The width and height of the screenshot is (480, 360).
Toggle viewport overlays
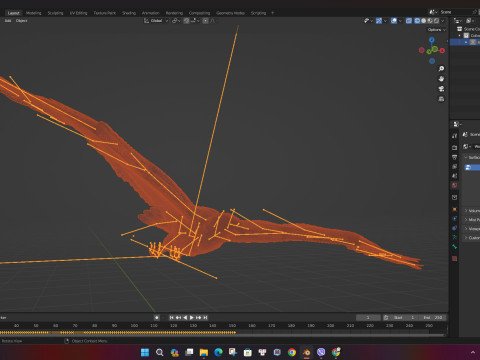[394, 21]
